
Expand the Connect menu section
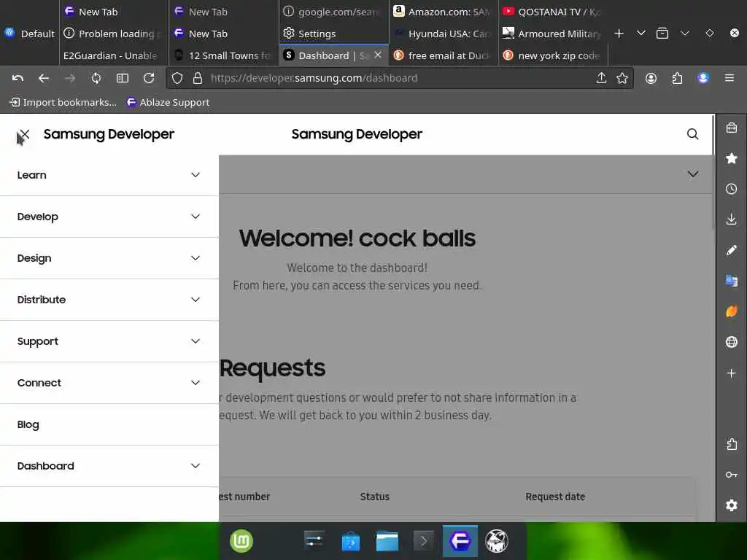pyautogui.click(x=109, y=383)
